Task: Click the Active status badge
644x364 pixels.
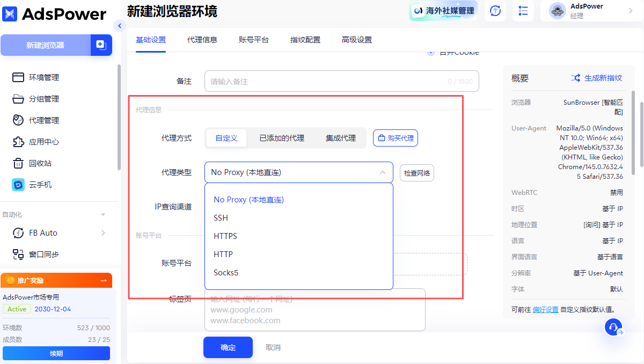Action: click(17, 309)
